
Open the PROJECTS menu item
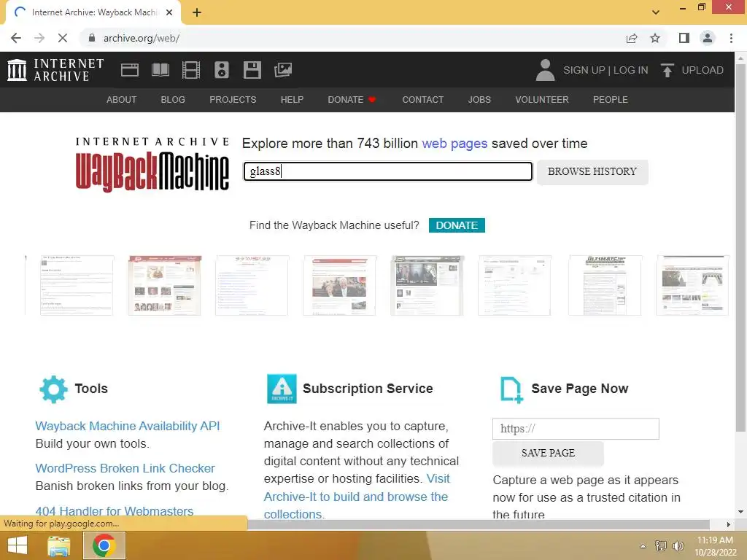233,99
